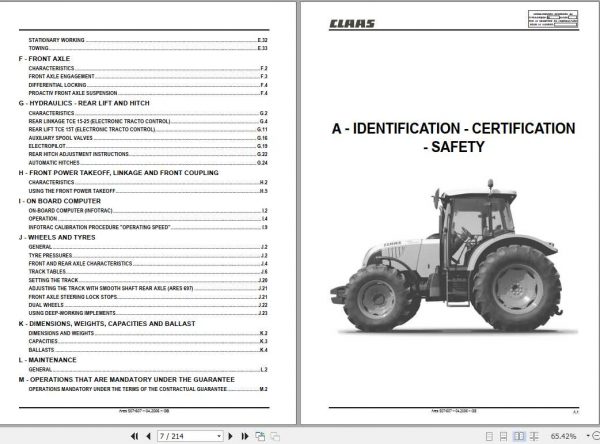Click the 'F - FRONT AXLE' section heading
The height and width of the screenshot is (444, 600).
(44, 59)
